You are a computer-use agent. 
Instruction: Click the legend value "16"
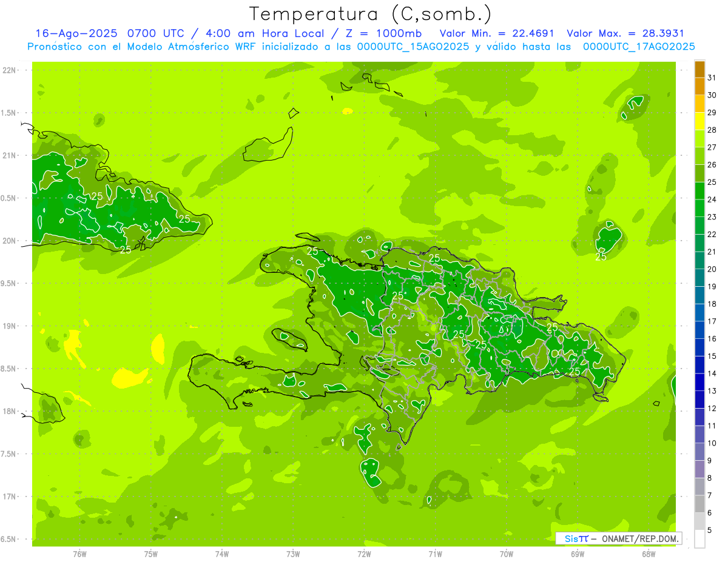(x=712, y=339)
